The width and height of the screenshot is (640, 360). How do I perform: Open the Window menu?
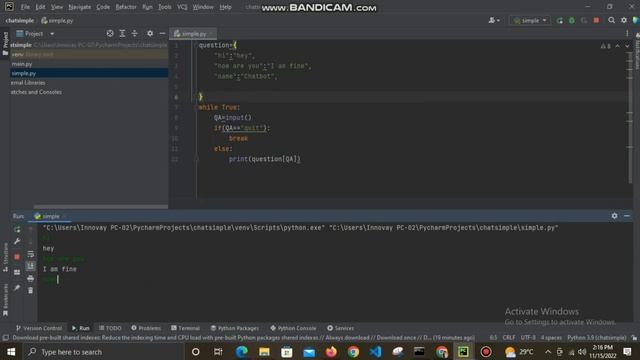(203, 7)
